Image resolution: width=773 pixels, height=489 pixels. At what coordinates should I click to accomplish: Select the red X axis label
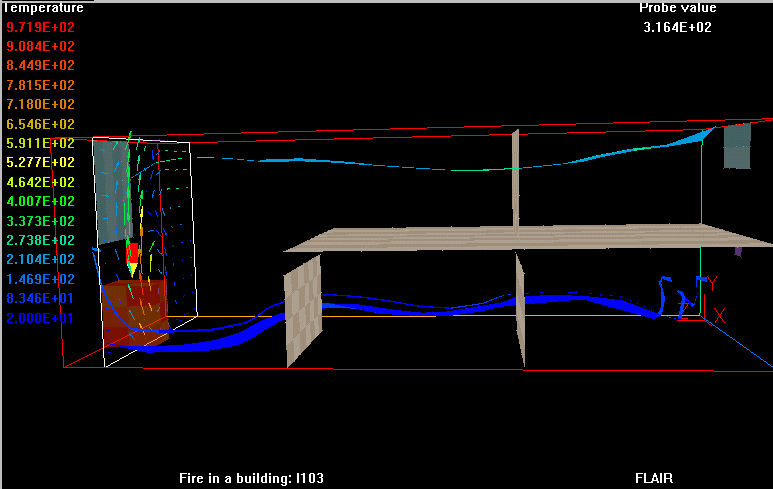pyautogui.click(x=718, y=315)
